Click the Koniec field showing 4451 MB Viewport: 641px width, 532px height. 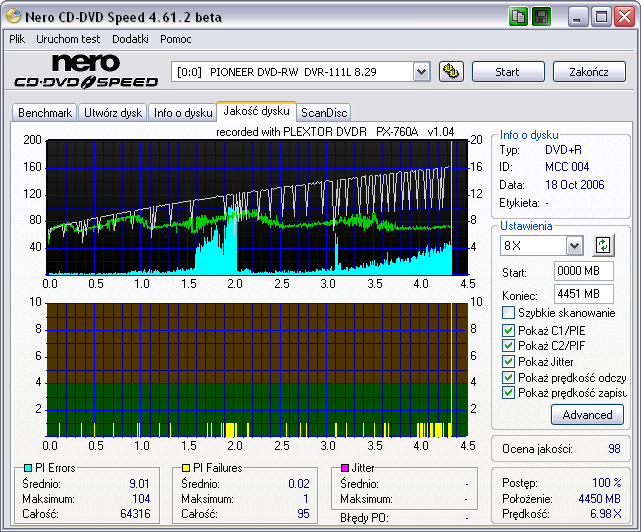pos(584,294)
